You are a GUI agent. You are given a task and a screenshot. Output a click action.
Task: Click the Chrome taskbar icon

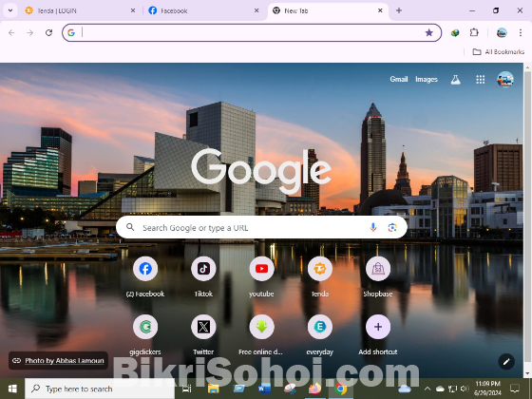(341, 389)
